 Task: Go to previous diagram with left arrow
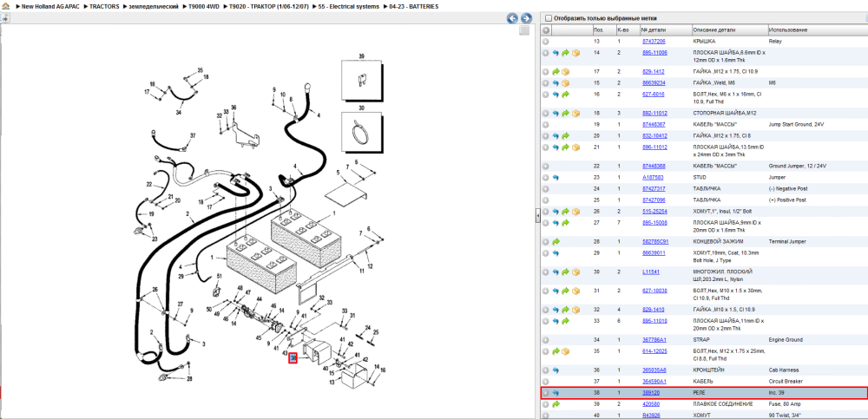[x=513, y=18]
